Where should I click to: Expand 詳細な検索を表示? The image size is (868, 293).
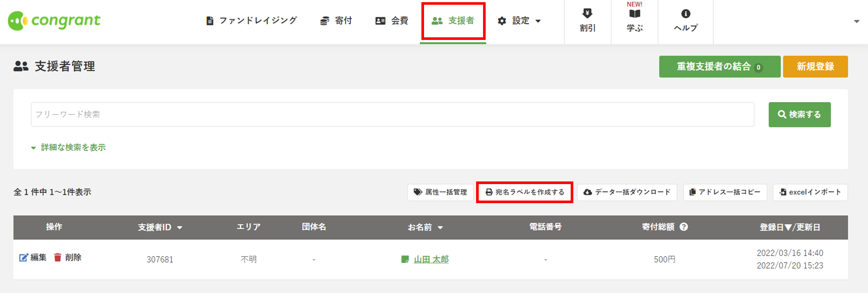pos(69,148)
